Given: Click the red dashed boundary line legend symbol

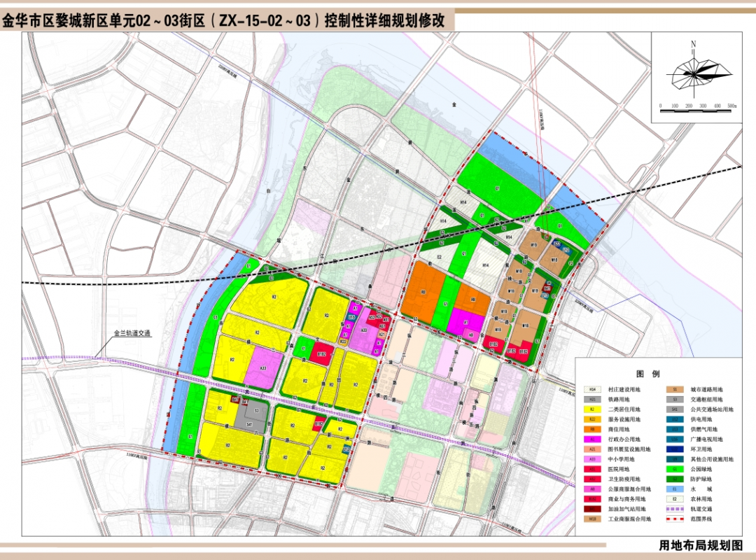Looking at the screenshot, I should 675,519.
